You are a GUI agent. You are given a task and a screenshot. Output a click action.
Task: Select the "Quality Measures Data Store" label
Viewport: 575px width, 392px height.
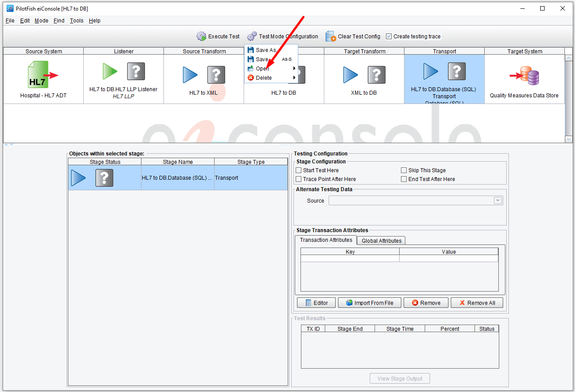tap(524, 96)
